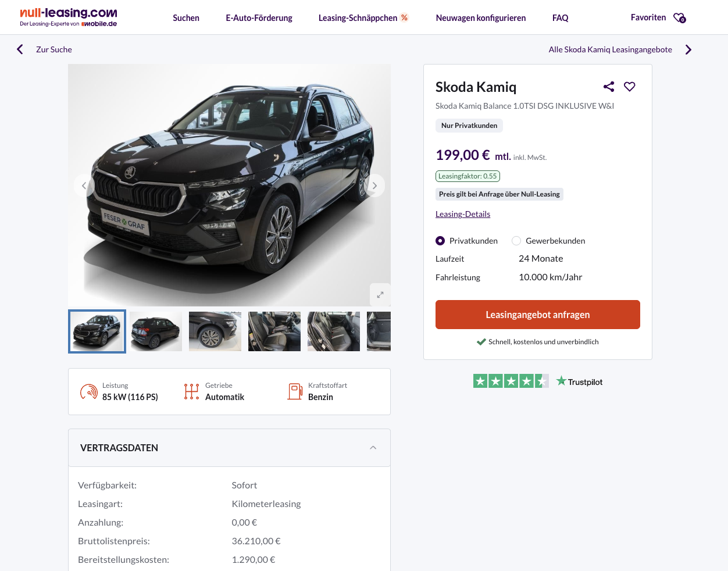Show previous car photo with left arrow
The height and width of the screenshot is (571, 728).
(84, 185)
